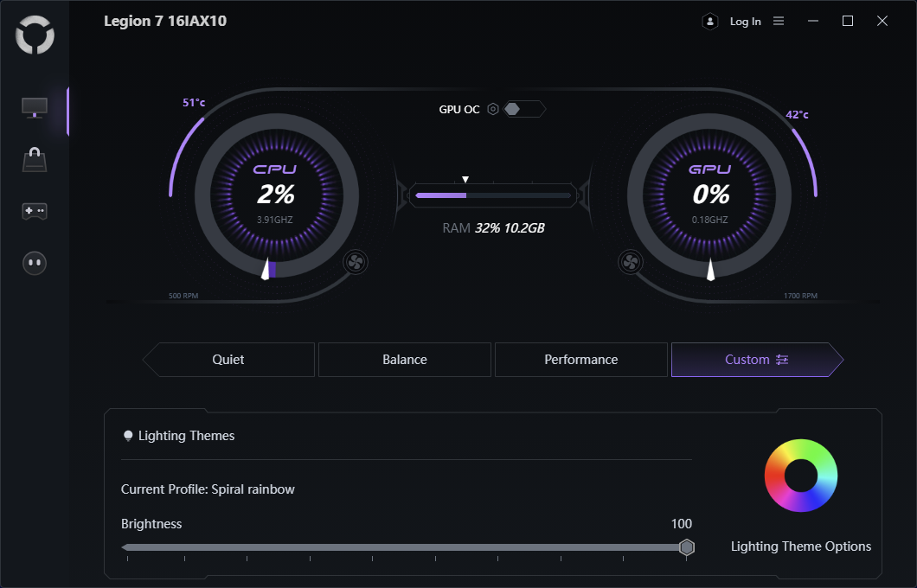Open Custom mode sliders settings icon
The width and height of the screenshot is (917, 588).
782,360
